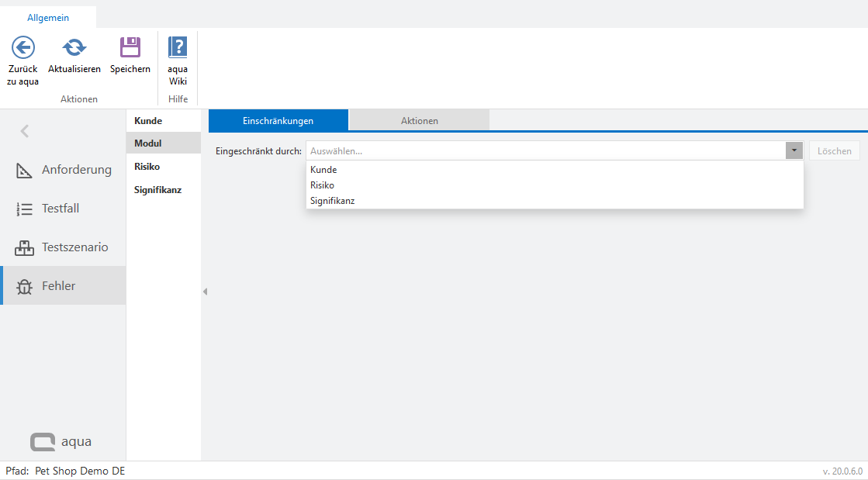Click the Speichern floppy disk icon

pyautogui.click(x=130, y=48)
